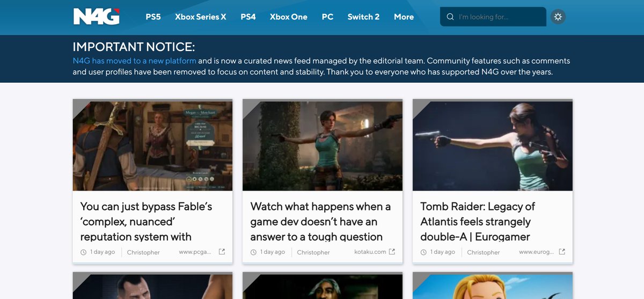Click external link icon next to kotaku.com
The height and width of the screenshot is (299, 644).
(392, 252)
